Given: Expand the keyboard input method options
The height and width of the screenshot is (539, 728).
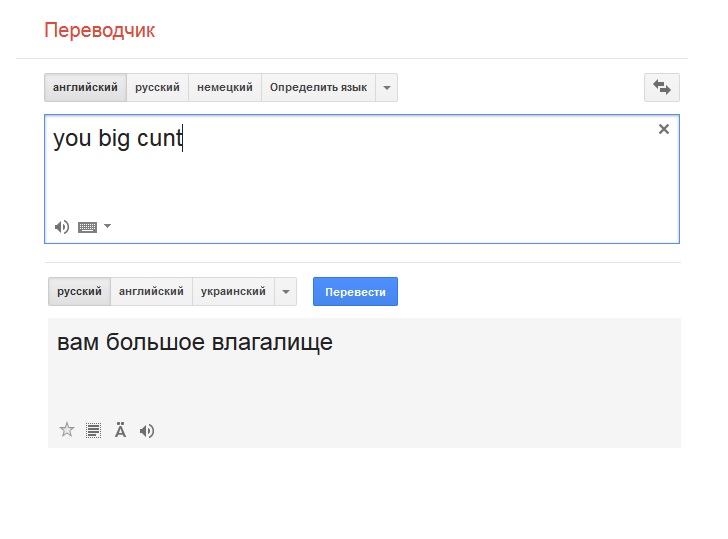Looking at the screenshot, I should click(x=107, y=226).
